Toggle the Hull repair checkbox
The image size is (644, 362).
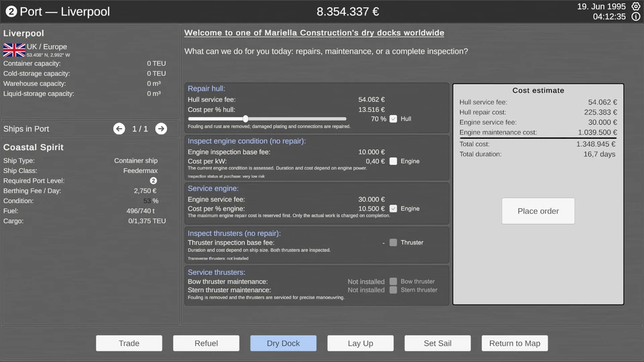pyautogui.click(x=393, y=119)
